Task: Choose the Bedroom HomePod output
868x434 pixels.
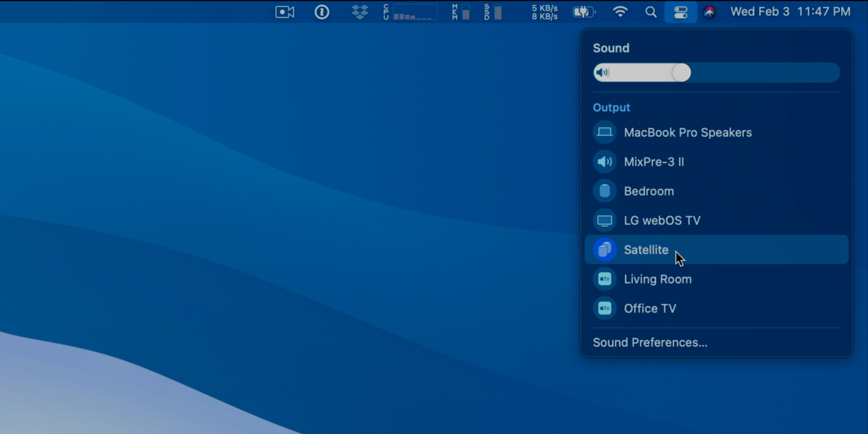Action: (x=649, y=191)
